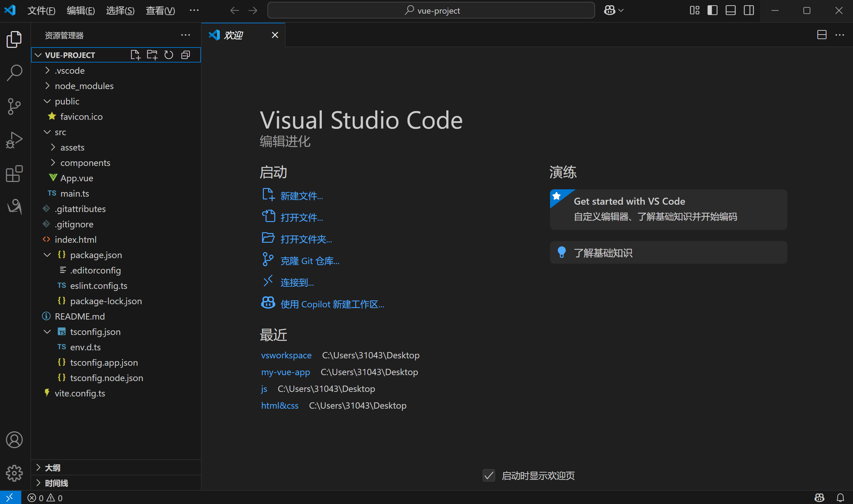853x504 pixels.
Task: Click the vue-project command center search box
Action: 431,10
